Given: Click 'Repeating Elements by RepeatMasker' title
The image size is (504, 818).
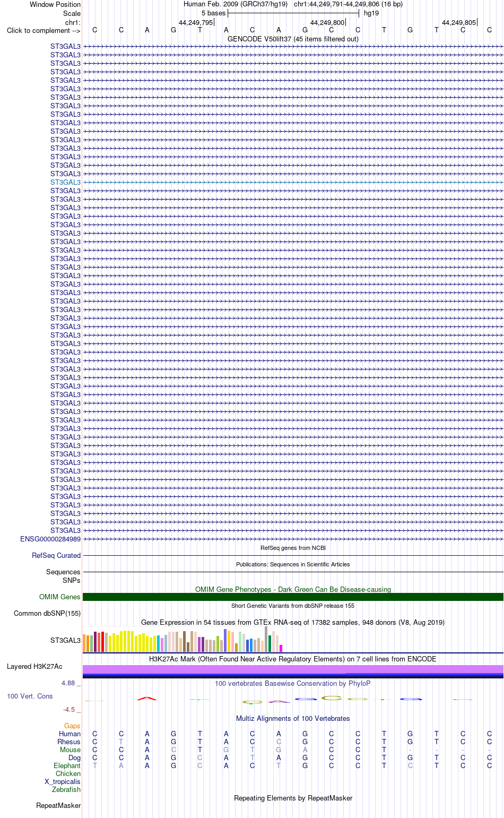Looking at the screenshot, I should tap(293, 798).
